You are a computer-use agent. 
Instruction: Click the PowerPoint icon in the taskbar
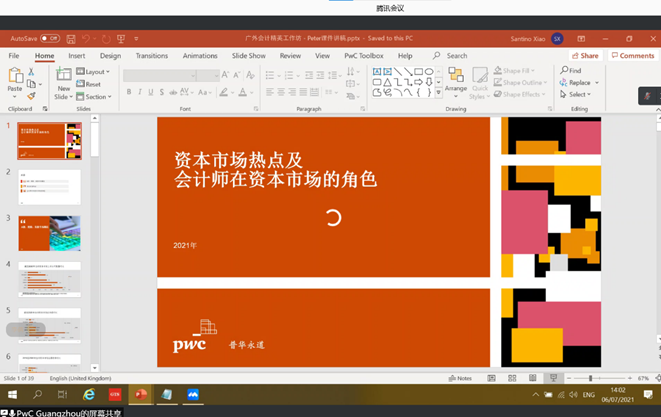coord(141,394)
